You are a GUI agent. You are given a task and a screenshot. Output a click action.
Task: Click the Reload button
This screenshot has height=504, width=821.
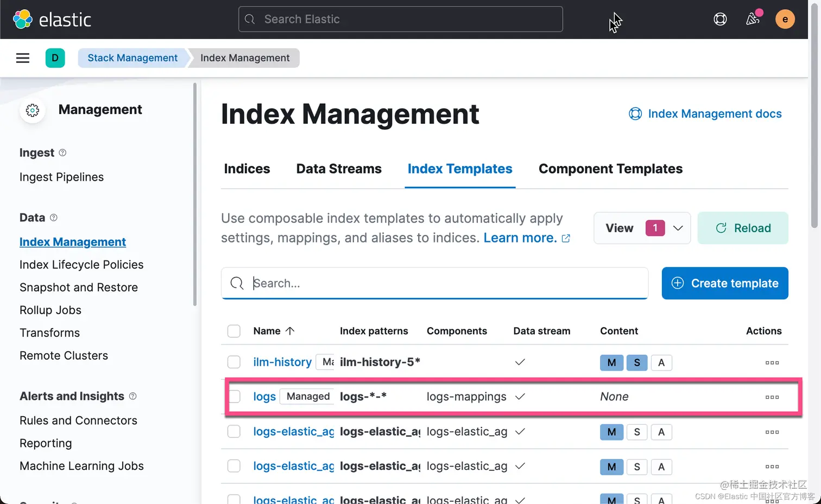[743, 228]
